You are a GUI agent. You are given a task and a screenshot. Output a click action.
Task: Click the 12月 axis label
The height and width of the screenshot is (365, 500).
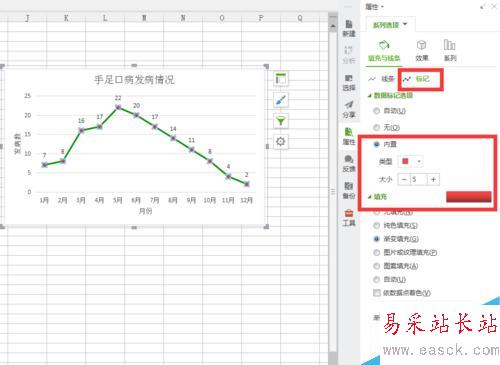(x=246, y=200)
